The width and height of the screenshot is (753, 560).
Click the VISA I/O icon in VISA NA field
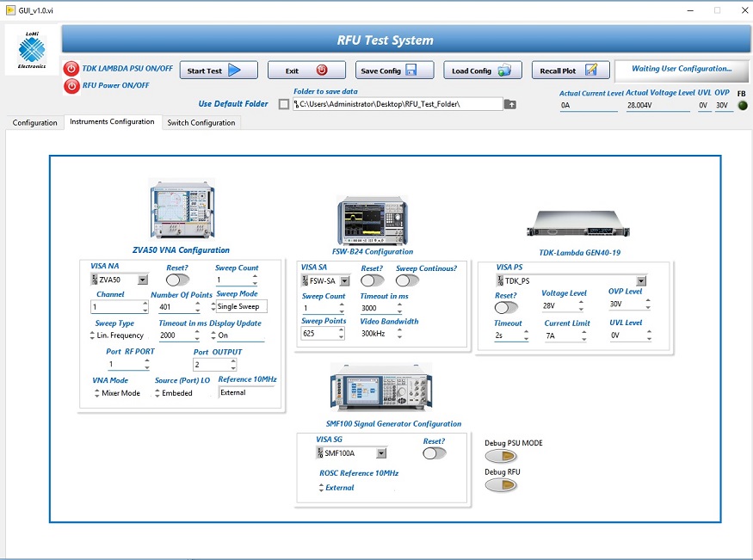[94, 280]
